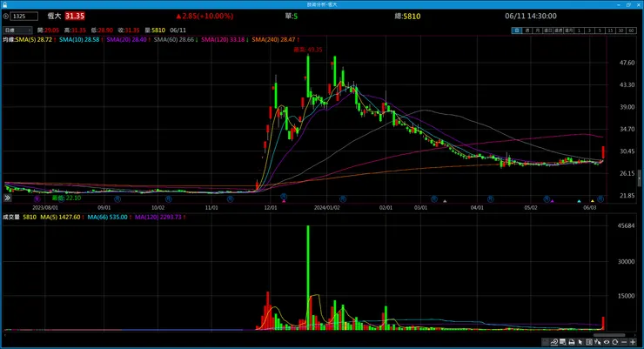This screenshot has width=644, height=349.
Task: Click the volume MA(5) 1427.60 label
Action: [x=62, y=218]
